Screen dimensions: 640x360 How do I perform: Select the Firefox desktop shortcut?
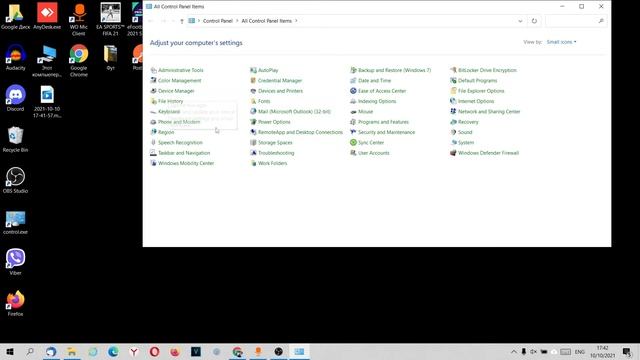click(16, 303)
